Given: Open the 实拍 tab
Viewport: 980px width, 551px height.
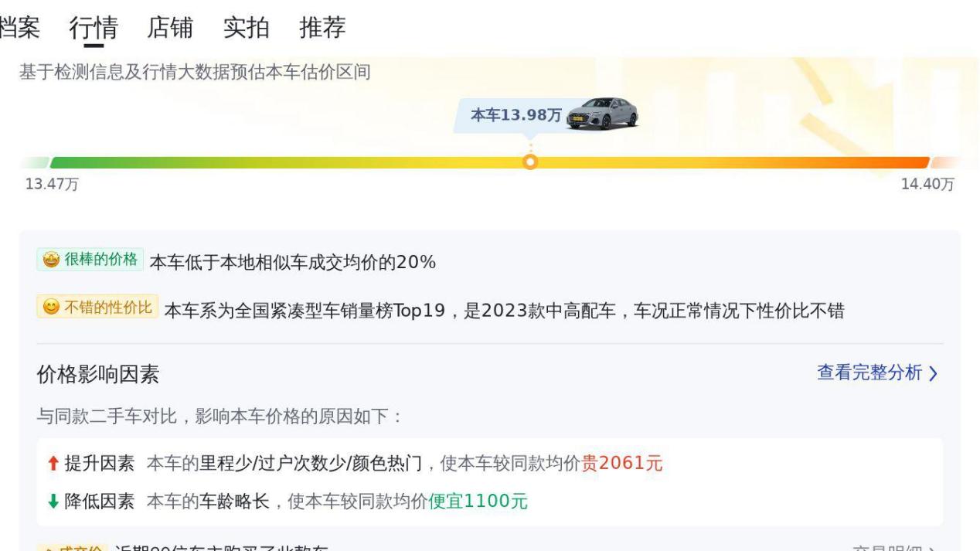Looking at the screenshot, I should (247, 28).
